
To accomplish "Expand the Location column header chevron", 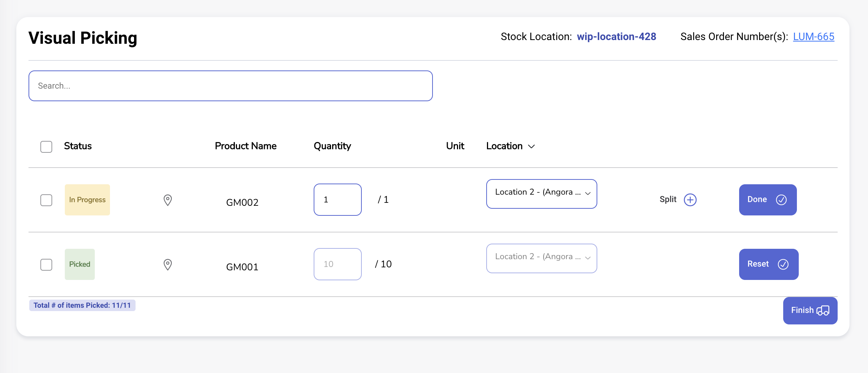I will (531, 146).
